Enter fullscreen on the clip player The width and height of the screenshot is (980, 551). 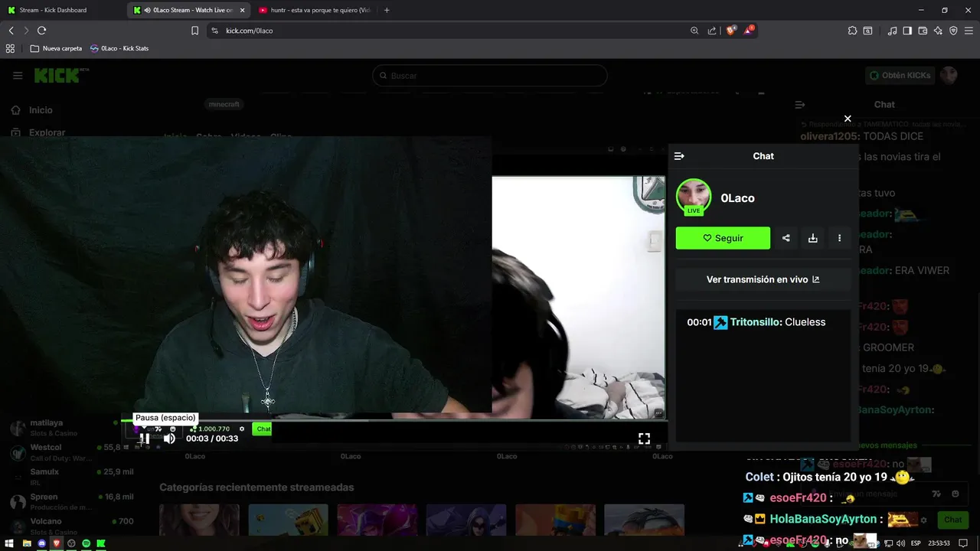click(644, 439)
